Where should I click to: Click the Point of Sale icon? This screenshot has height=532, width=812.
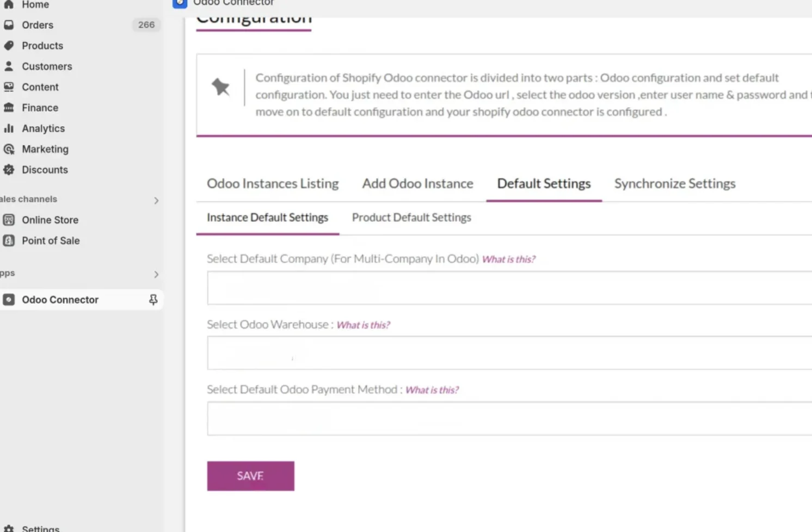[x=9, y=240]
